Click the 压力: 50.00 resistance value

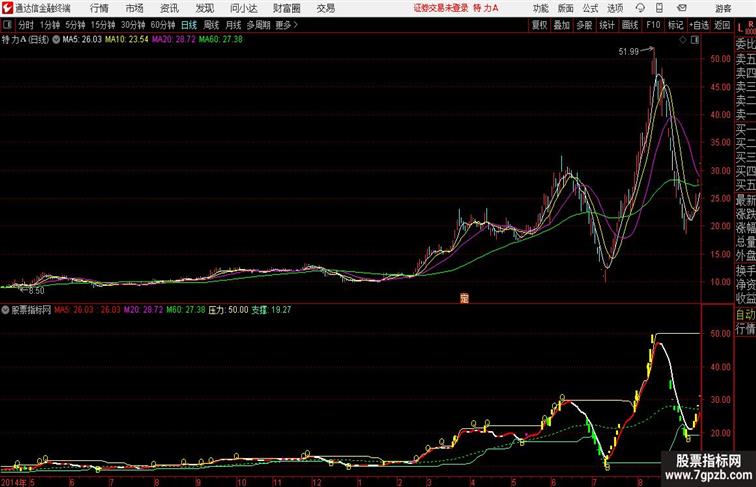[x=229, y=310]
